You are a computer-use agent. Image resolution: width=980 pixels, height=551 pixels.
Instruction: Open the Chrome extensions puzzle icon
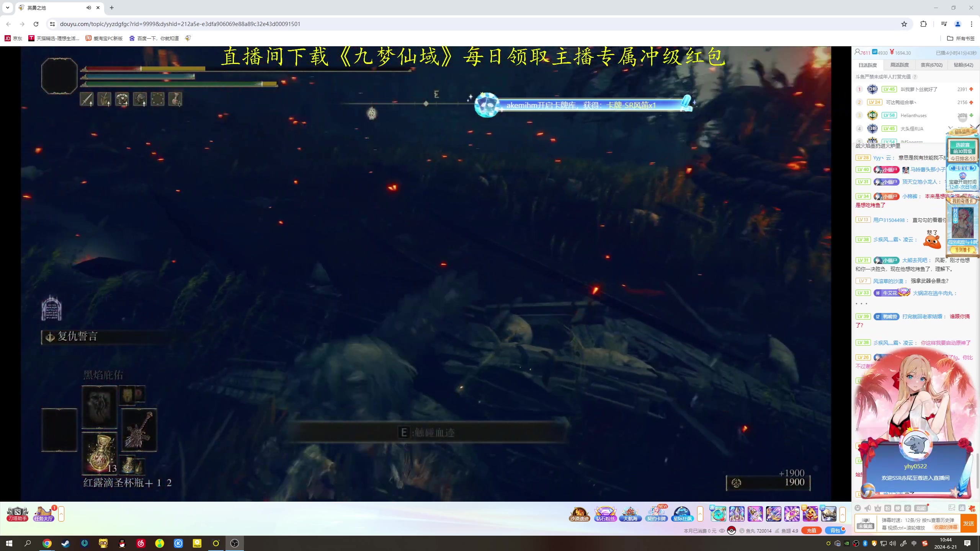coord(924,24)
